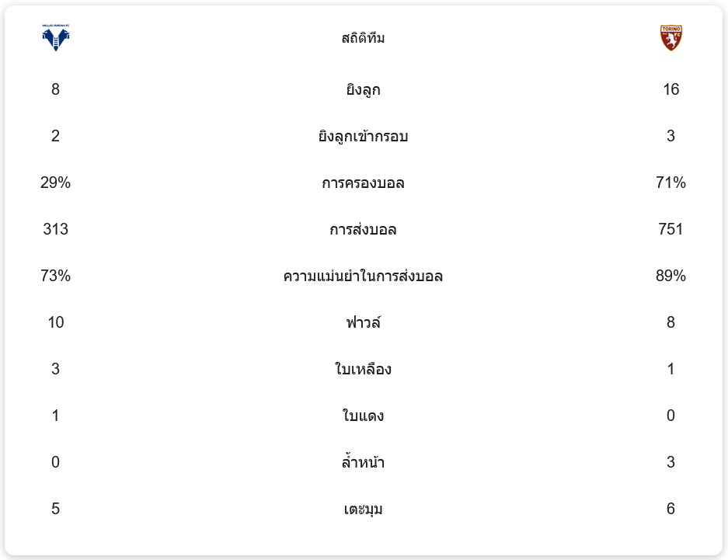Screen dimensions: 728x560
Task: Click the Torino FC crest
Action: (671, 37)
